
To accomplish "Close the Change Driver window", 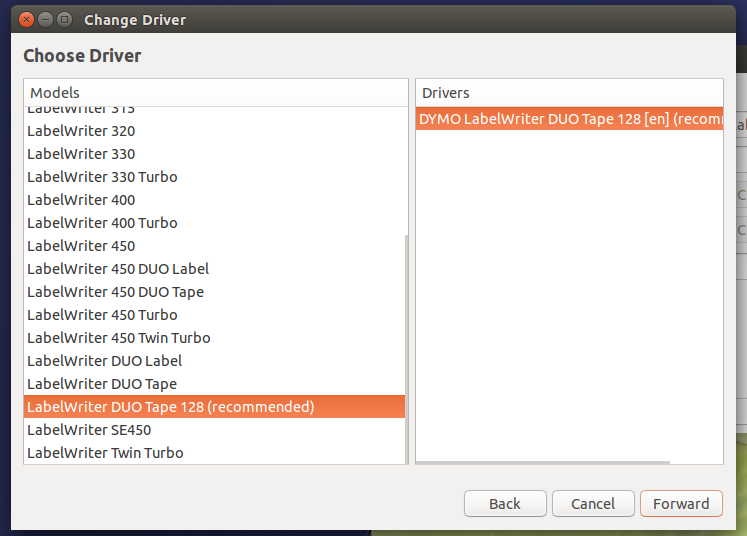I will (x=26, y=20).
